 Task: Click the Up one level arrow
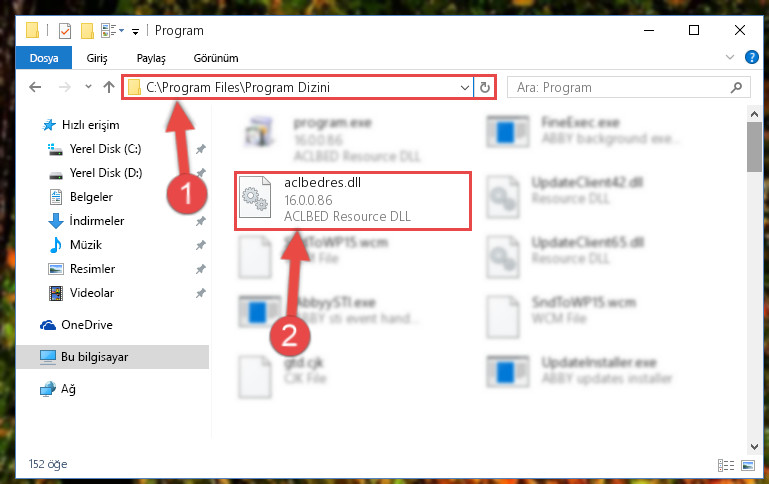pyautogui.click(x=109, y=87)
